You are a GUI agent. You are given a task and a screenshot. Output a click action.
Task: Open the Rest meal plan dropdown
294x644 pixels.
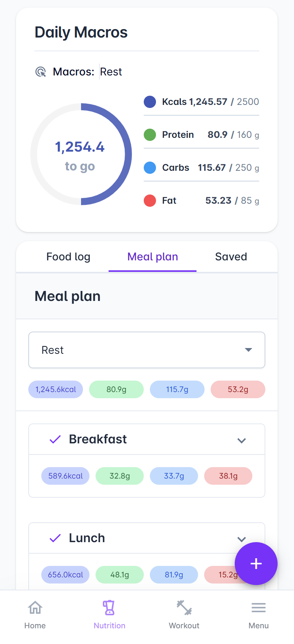pyautogui.click(x=147, y=350)
